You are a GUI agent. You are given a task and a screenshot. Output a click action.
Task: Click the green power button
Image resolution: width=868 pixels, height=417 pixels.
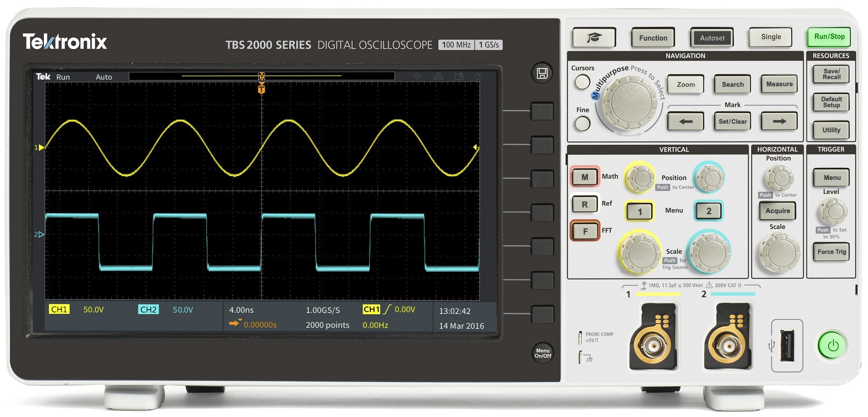831,345
